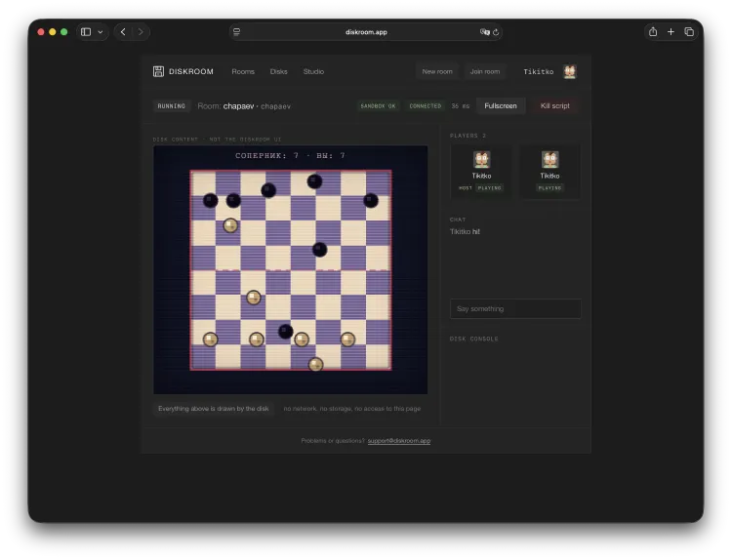
Task: Click the DISK CONSOLE heading
Action: pyautogui.click(x=473, y=339)
